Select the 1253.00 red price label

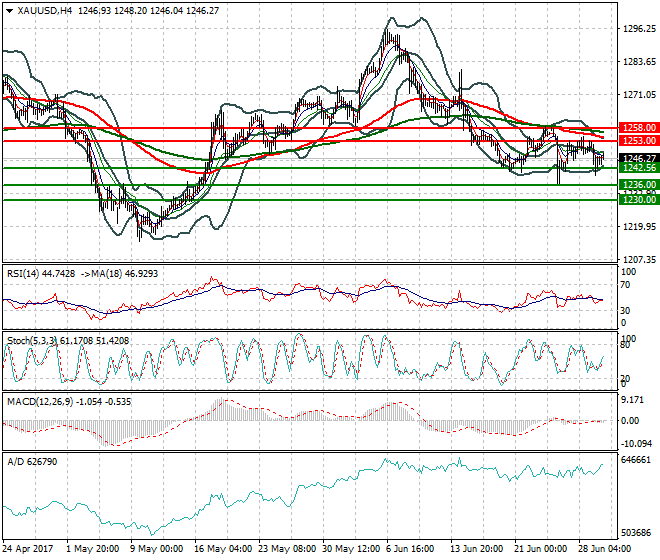(638, 141)
